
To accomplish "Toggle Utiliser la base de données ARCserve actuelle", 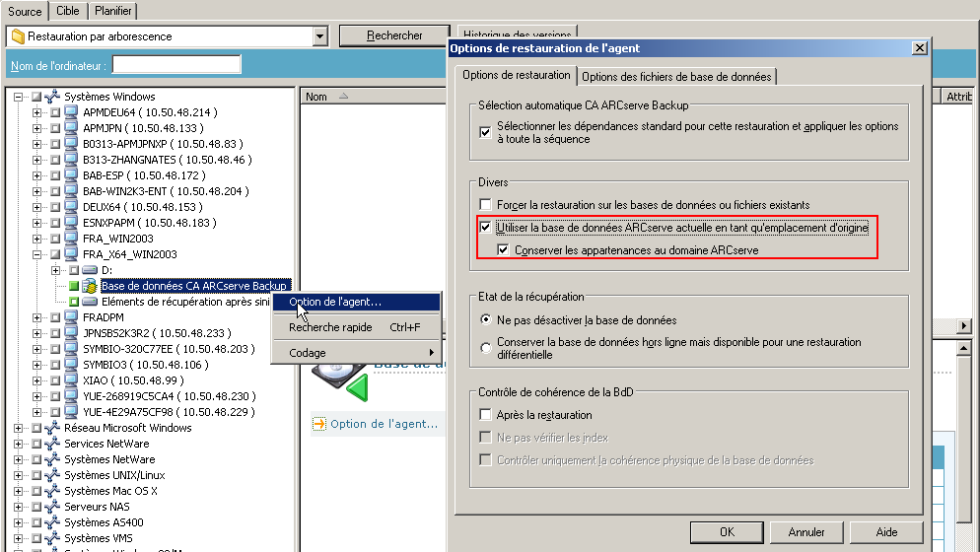I will (485, 228).
